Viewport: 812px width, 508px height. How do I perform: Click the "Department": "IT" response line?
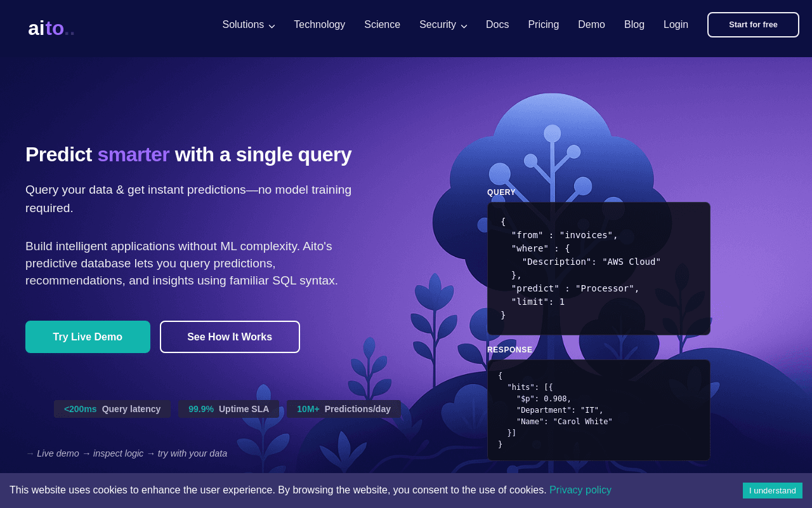[560, 410]
